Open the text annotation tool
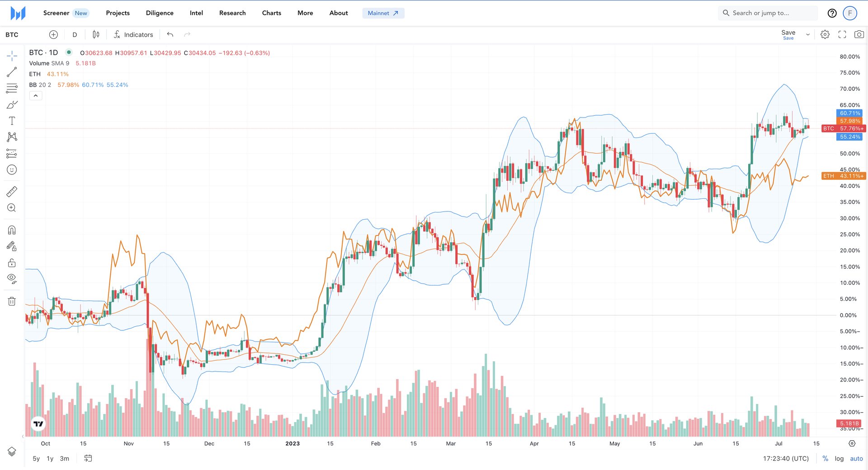868x470 pixels. pyautogui.click(x=12, y=121)
